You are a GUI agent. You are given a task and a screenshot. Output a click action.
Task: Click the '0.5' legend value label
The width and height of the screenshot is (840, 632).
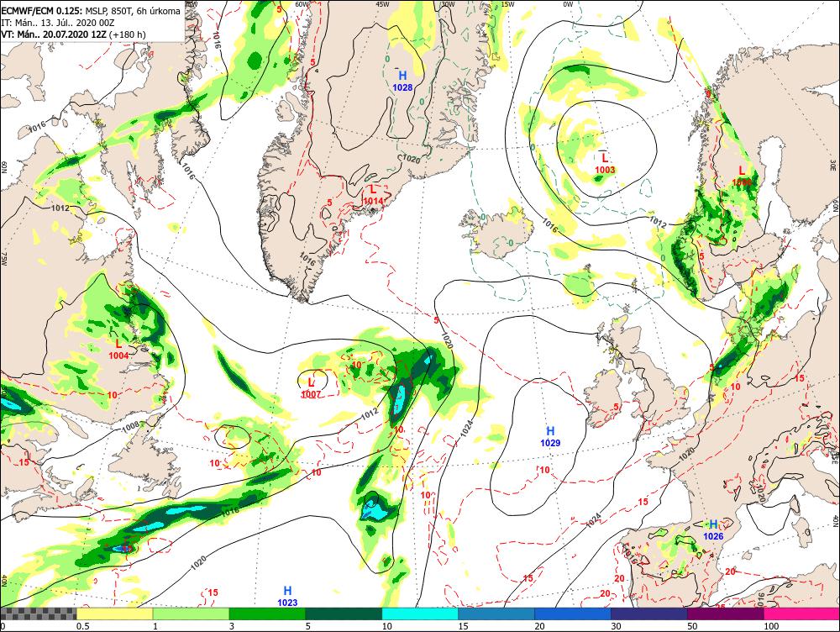(x=82, y=626)
